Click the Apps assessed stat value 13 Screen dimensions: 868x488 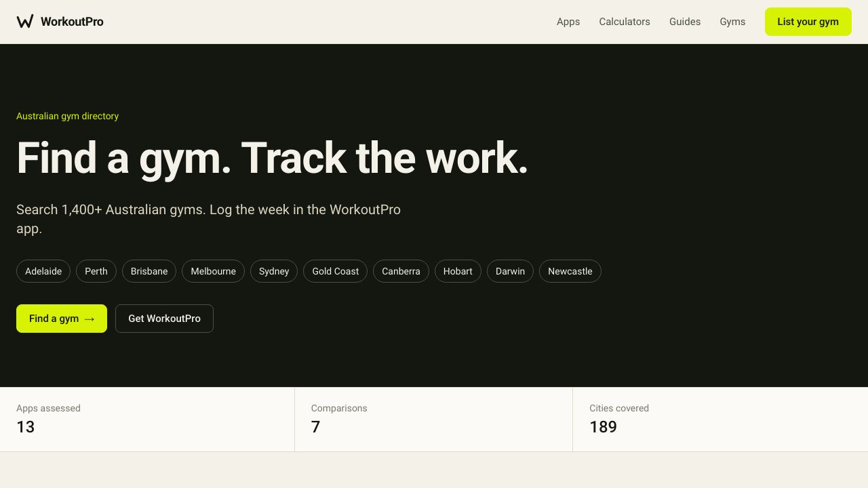(x=26, y=427)
